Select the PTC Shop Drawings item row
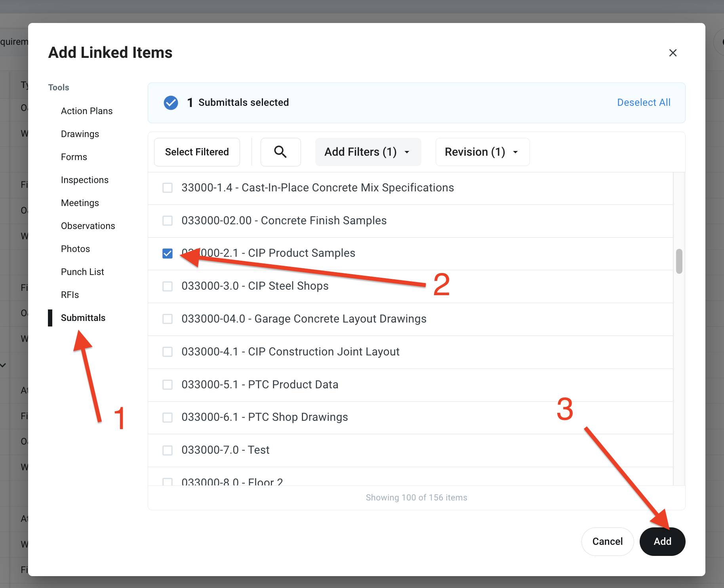 pyautogui.click(x=265, y=417)
